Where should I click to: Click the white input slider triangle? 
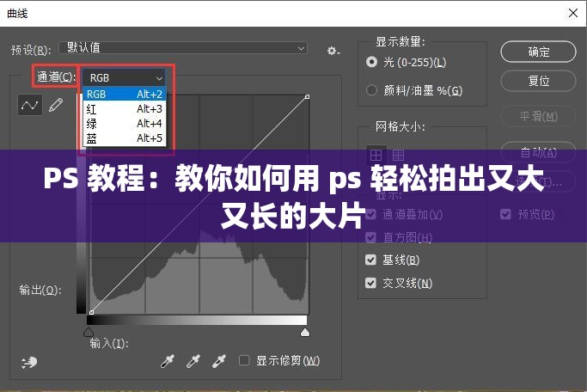pos(305,332)
